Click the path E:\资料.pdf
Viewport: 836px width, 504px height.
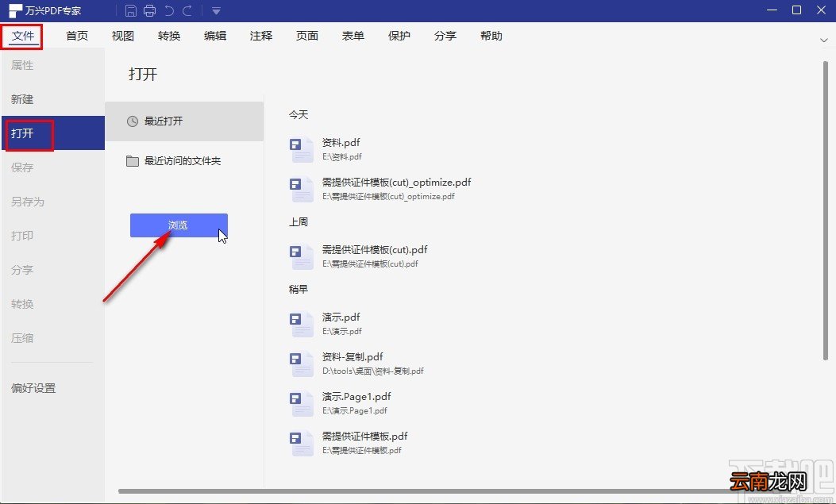pos(341,156)
